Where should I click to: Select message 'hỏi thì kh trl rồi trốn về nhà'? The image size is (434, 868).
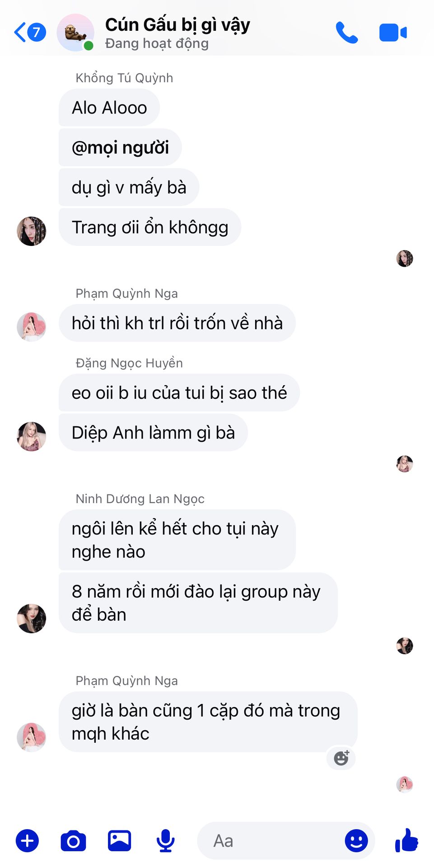pos(177,323)
